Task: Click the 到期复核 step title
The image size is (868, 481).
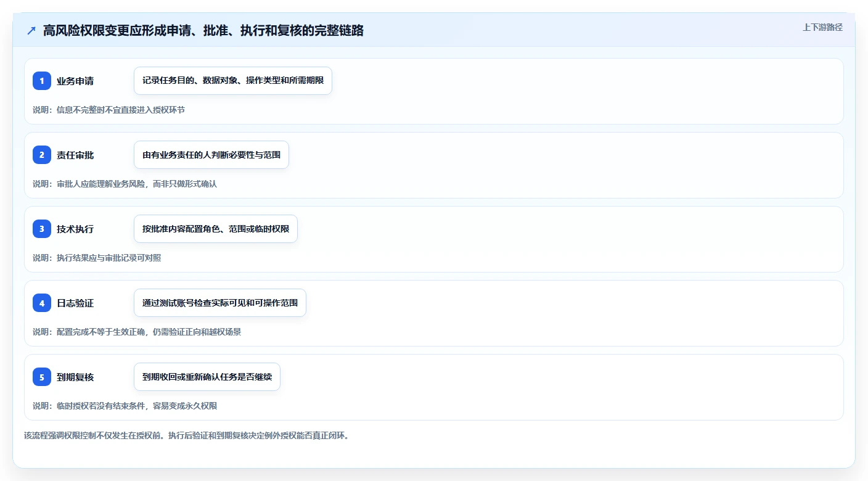Action: click(75, 377)
